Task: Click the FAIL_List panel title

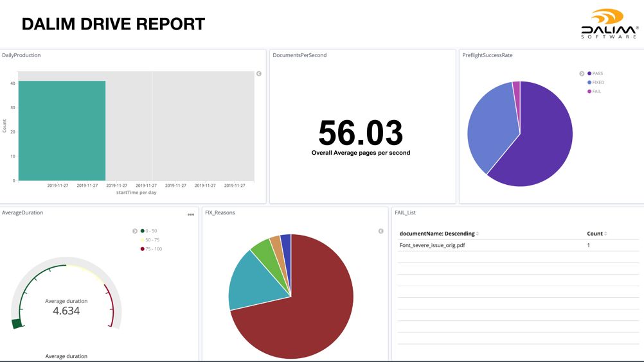Action: click(406, 213)
